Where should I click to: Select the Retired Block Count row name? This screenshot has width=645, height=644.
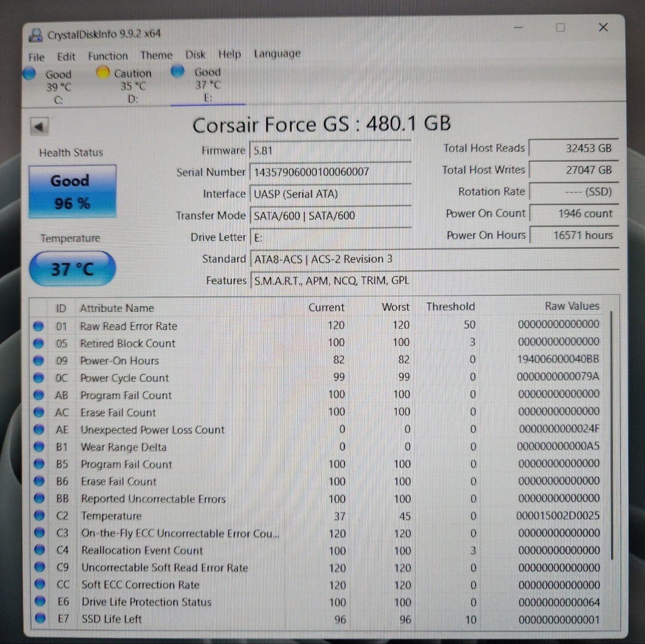[128, 343]
